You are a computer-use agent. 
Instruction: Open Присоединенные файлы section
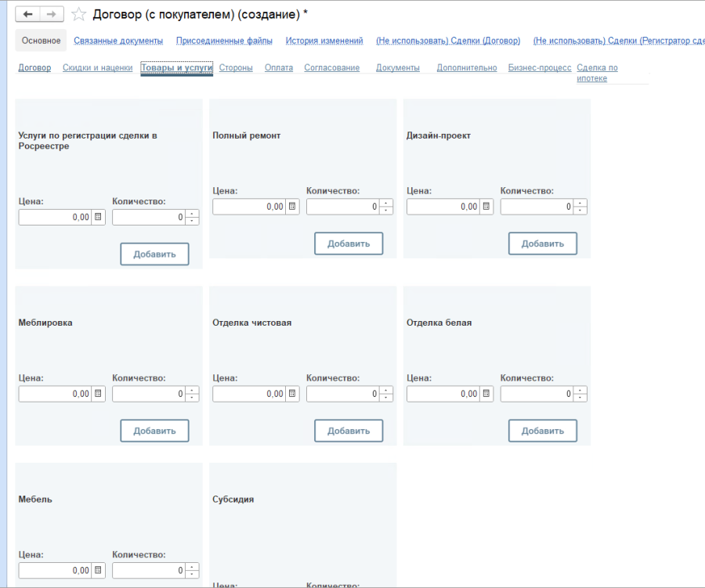(x=224, y=41)
